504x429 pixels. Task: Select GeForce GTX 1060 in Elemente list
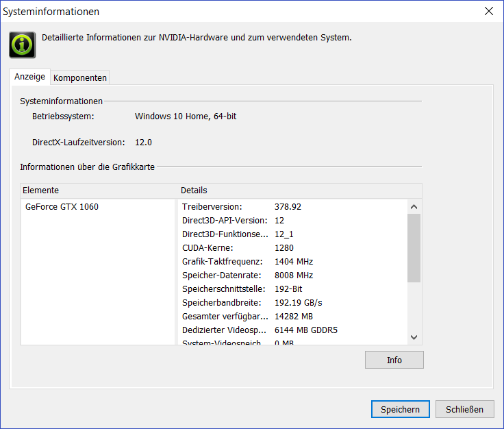62,206
